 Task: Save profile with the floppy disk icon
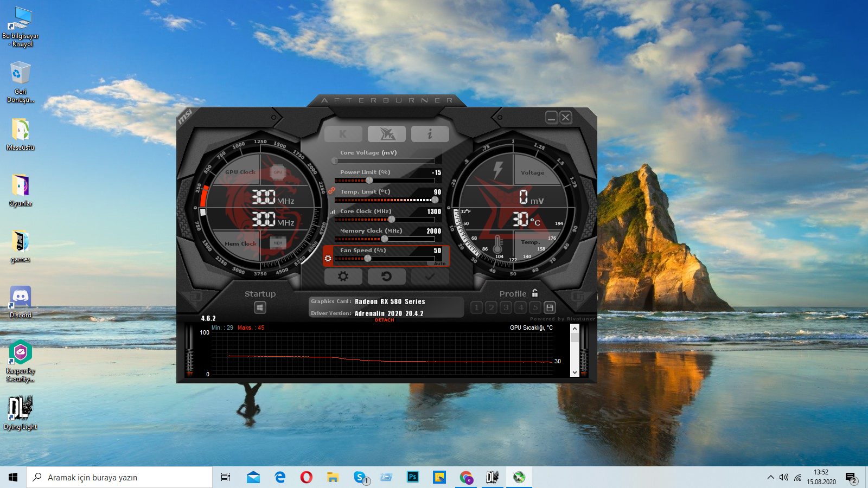(x=550, y=307)
